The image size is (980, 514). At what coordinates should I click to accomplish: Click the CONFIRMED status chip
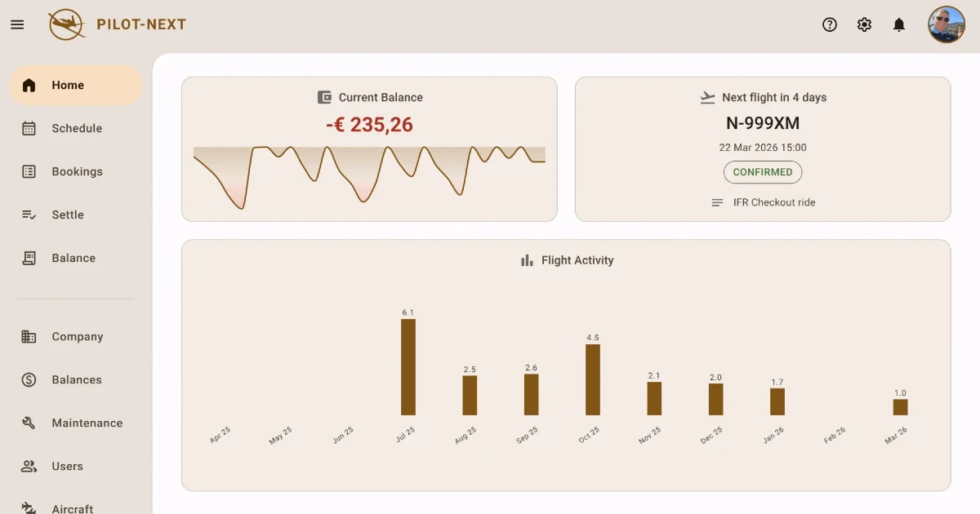763,172
